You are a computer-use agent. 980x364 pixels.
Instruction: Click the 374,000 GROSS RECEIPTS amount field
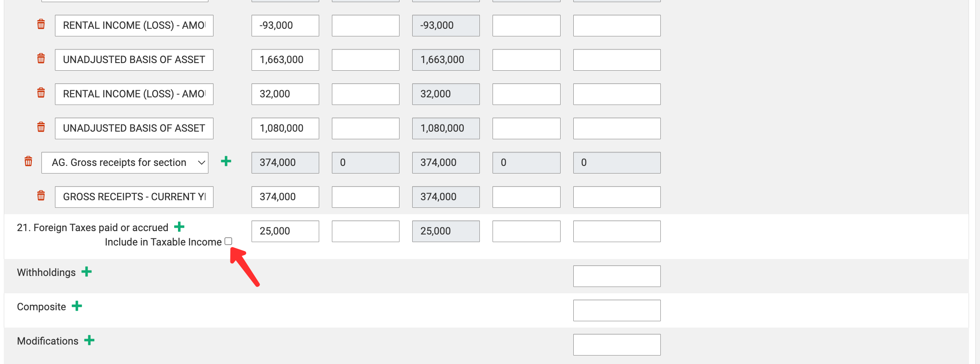tap(285, 197)
